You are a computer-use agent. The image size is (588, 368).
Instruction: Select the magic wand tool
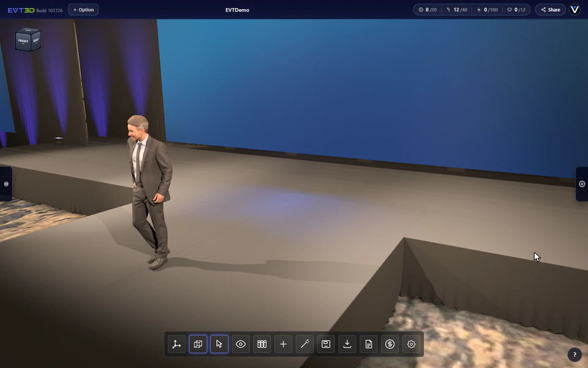pyautogui.click(x=304, y=344)
